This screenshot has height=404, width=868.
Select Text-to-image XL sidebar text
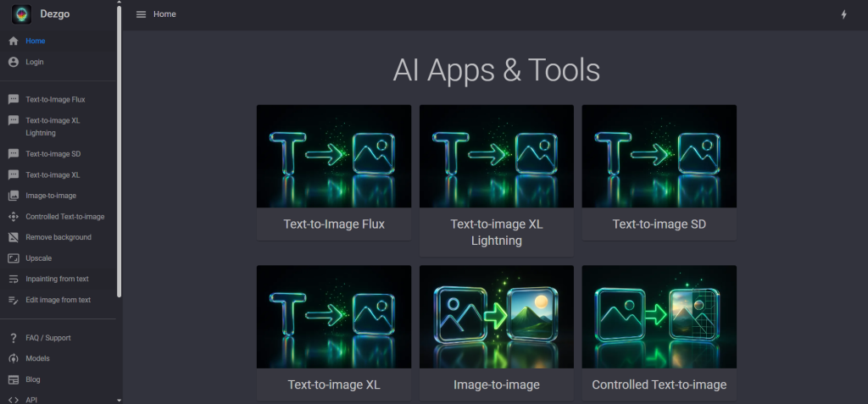(x=53, y=174)
